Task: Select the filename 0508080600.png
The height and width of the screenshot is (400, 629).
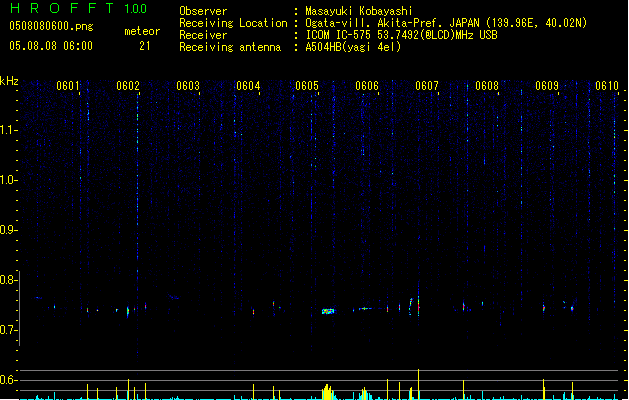Action: [51, 26]
